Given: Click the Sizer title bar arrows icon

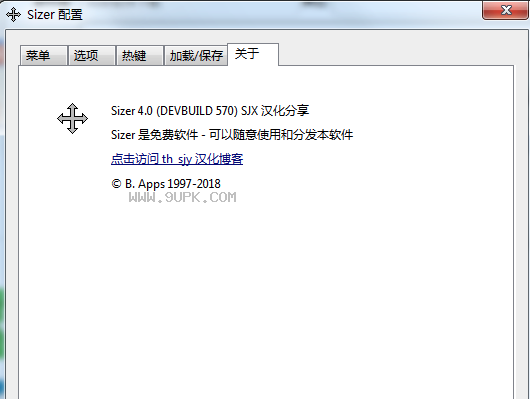Looking at the screenshot, I should click(14, 15).
